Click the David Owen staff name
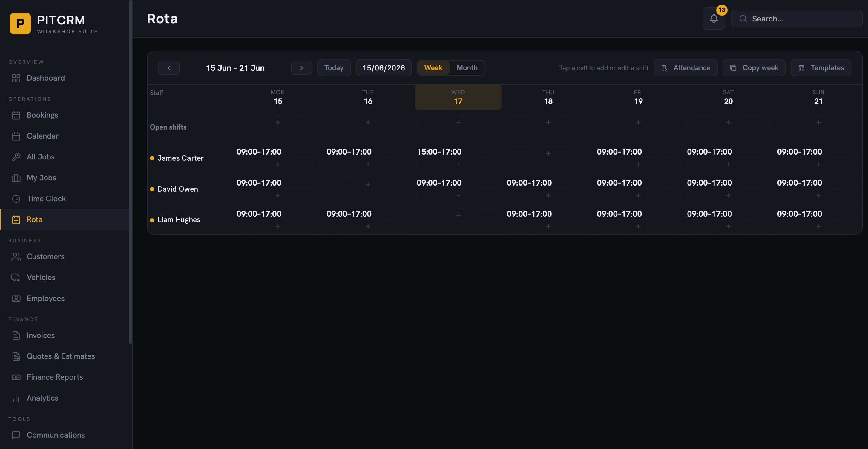Screen dimensions: 868x449 [x=178, y=189]
